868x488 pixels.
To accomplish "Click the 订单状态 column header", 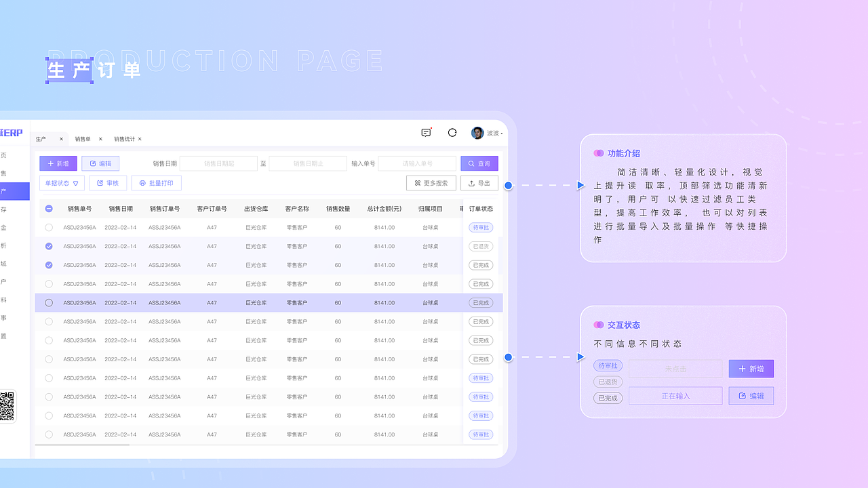I will pyautogui.click(x=481, y=209).
